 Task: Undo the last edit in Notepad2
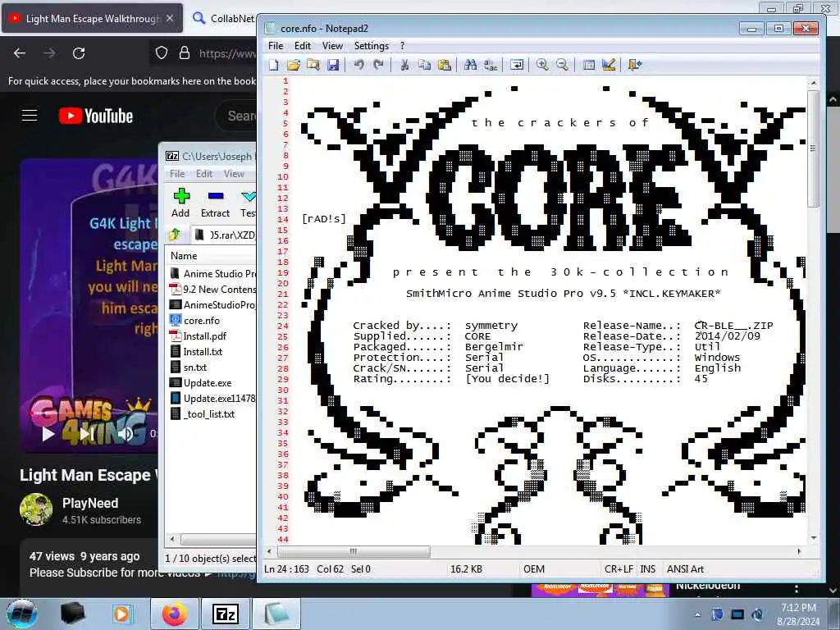358,65
